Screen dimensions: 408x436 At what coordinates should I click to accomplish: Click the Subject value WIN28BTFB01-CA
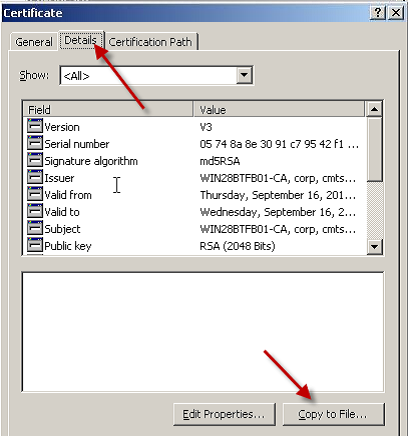[278, 229]
